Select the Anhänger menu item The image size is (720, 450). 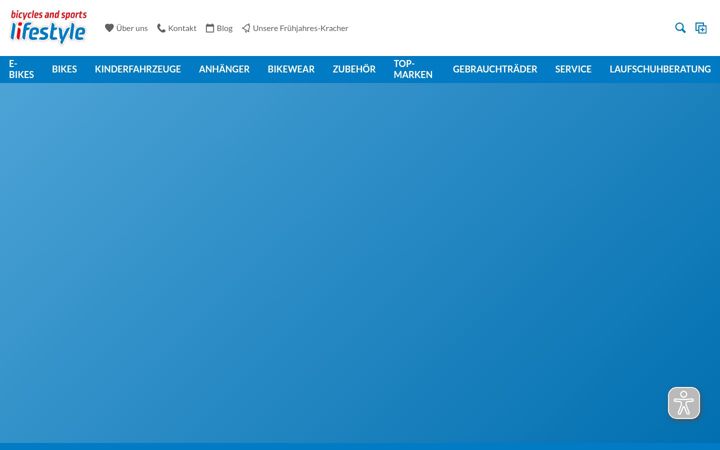click(224, 69)
